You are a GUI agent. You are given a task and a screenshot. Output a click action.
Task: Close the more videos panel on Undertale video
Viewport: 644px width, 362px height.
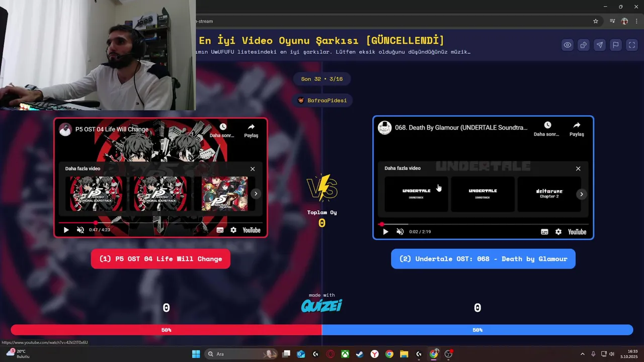pyautogui.click(x=578, y=168)
